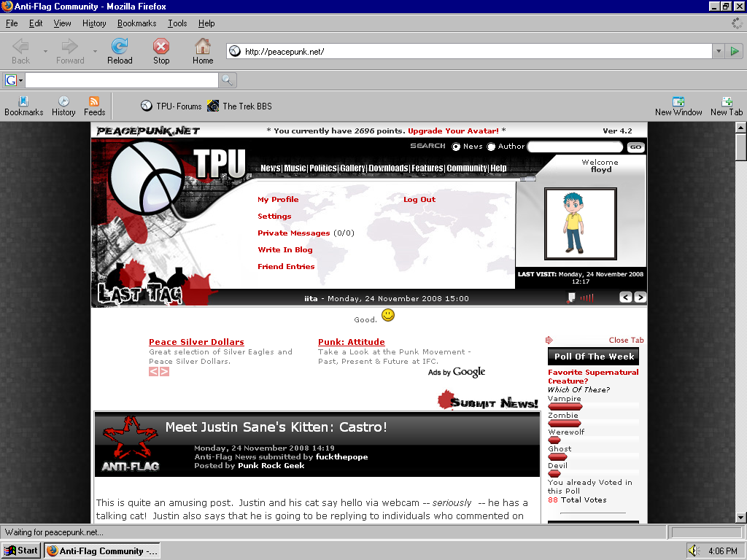Click the search magnifier icon
The image size is (747, 560).
point(228,80)
